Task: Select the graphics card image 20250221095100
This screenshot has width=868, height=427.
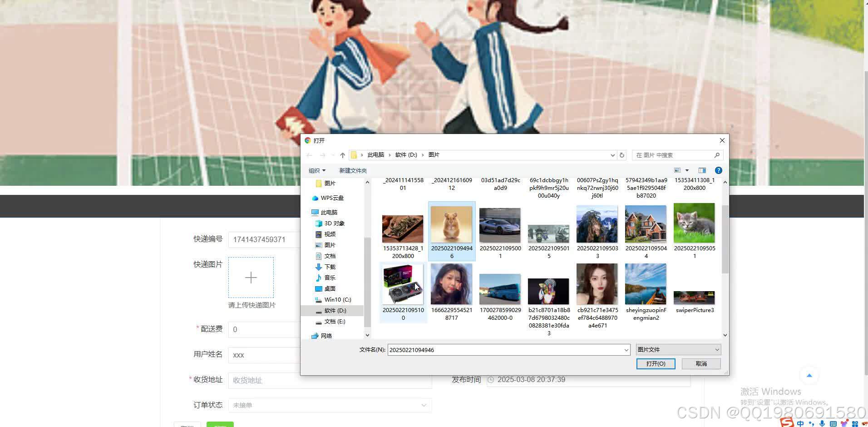Action: coord(403,292)
